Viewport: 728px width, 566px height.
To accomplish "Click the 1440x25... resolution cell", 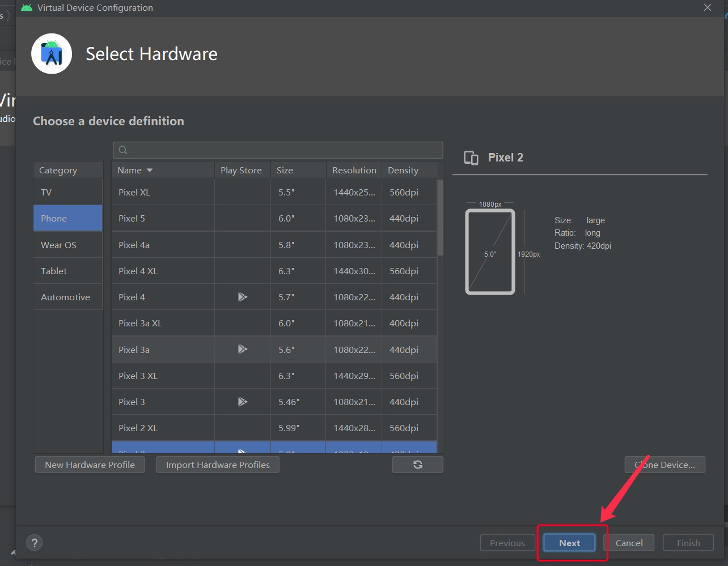I will (354, 192).
